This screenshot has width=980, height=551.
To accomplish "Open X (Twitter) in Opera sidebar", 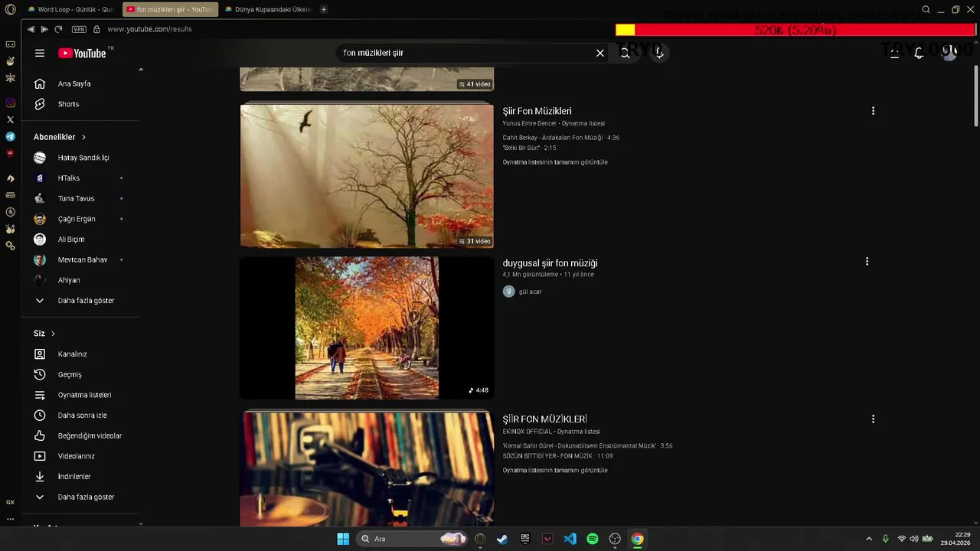I will click(10, 120).
